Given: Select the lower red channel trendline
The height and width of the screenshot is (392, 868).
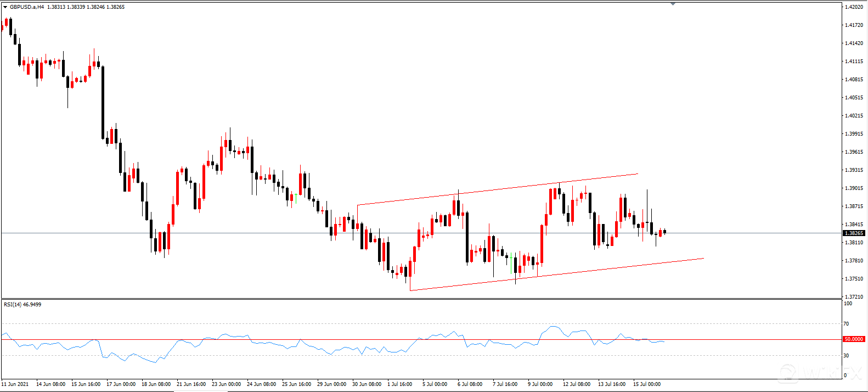Looking at the screenshot, I should (x=556, y=273).
